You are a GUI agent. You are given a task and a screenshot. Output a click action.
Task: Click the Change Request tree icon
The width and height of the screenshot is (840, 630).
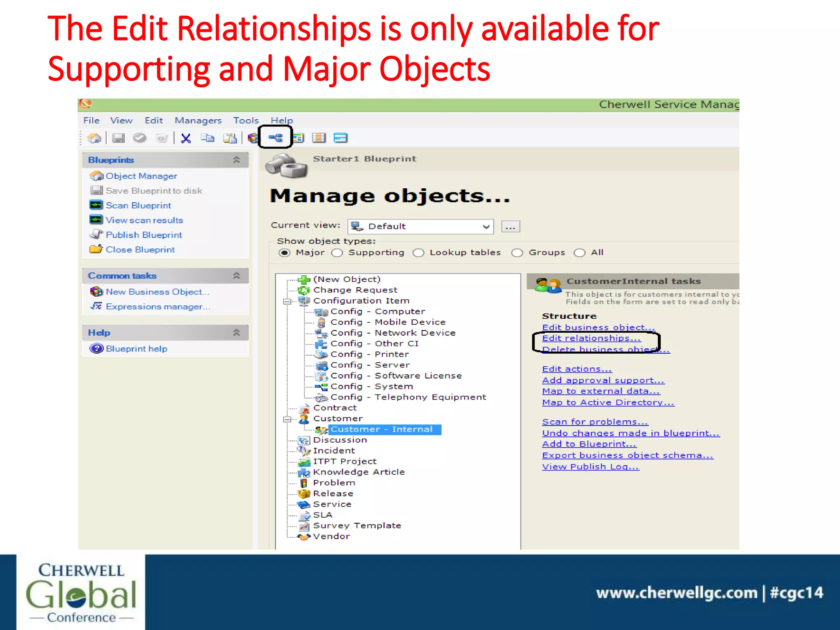[304, 290]
